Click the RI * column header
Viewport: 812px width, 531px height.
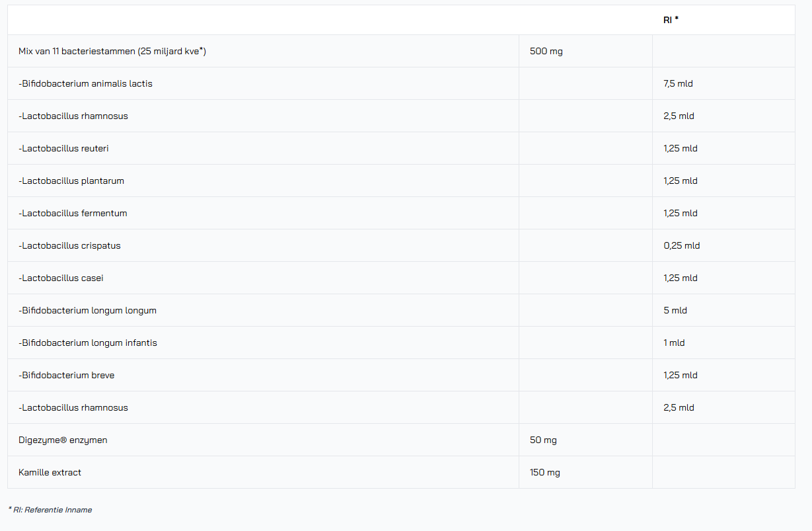pos(671,20)
